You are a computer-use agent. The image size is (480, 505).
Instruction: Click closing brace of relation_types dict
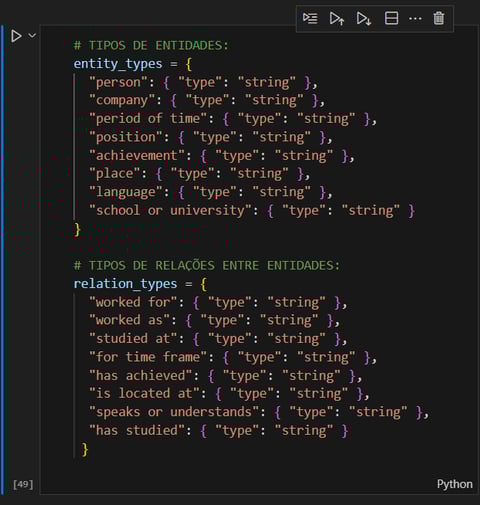[x=85, y=449]
